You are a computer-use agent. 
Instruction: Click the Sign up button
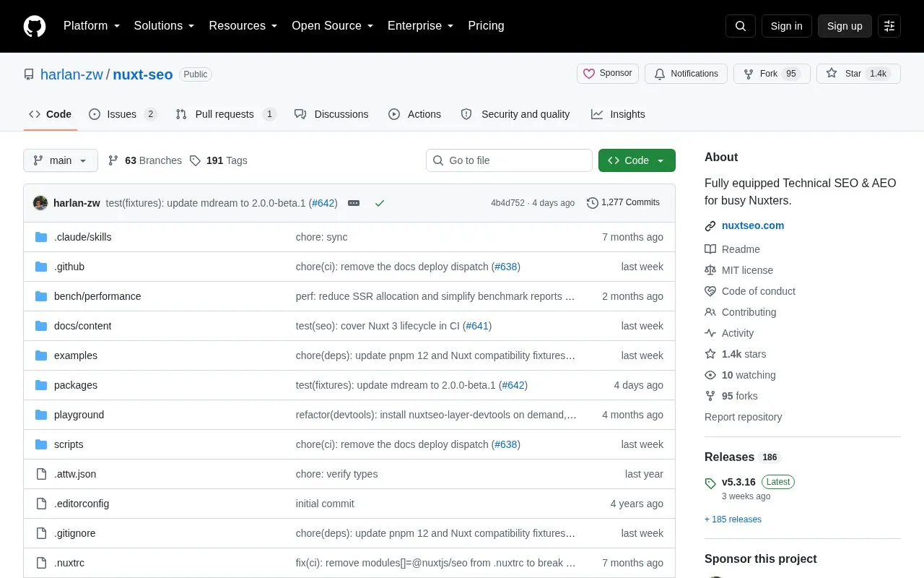(845, 26)
